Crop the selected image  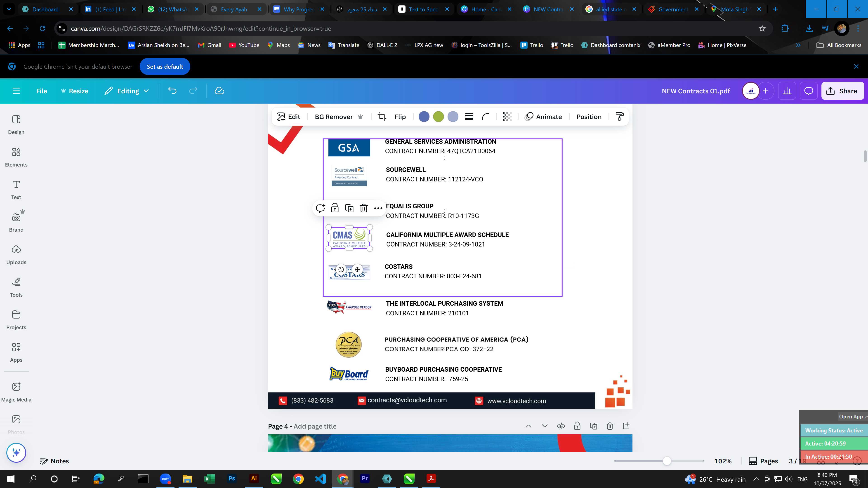(x=382, y=117)
